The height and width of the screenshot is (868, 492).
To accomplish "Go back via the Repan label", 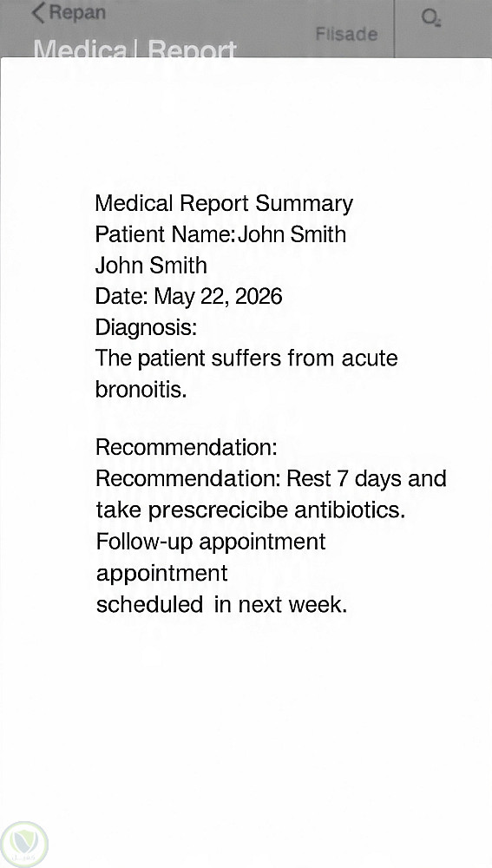I will pos(77,12).
